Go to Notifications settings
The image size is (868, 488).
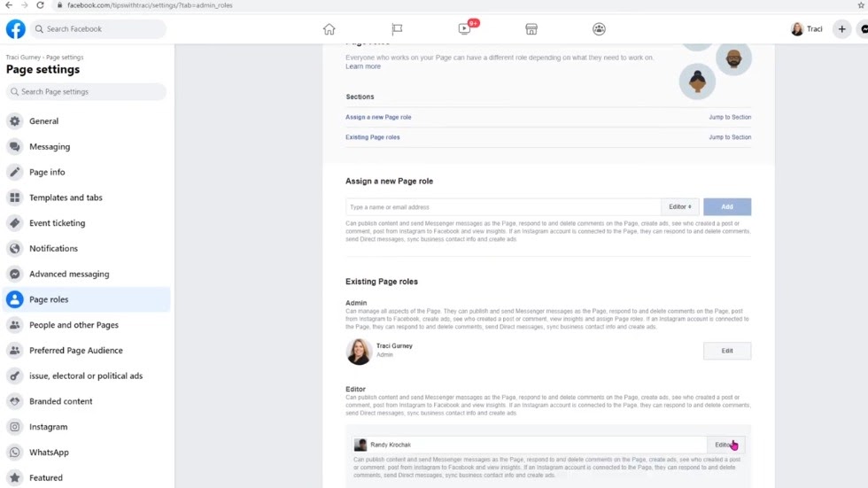click(x=87, y=248)
